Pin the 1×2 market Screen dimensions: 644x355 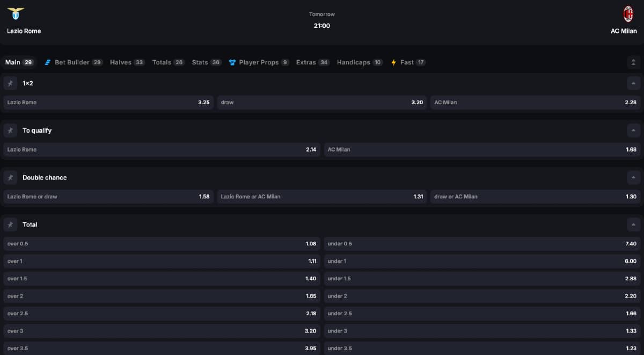(9, 83)
